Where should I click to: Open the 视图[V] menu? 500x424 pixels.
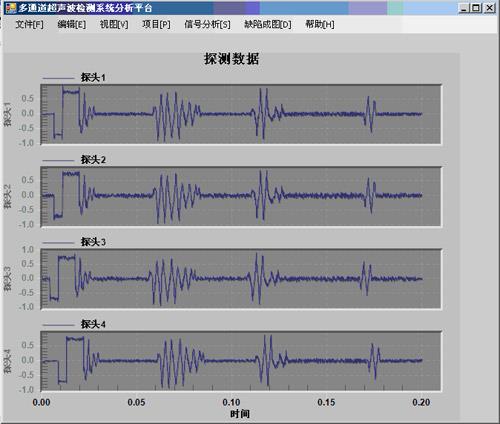pyautogui.click(x=114, y=24)
